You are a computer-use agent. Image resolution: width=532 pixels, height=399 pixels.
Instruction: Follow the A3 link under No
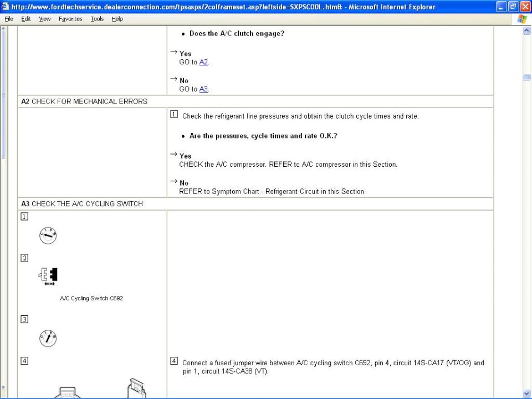[203, 89]
